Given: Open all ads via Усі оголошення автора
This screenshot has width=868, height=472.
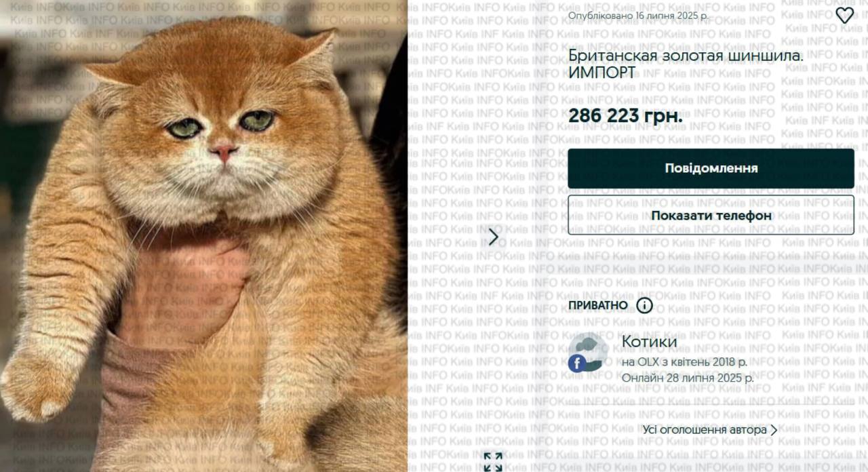Looking at the screenshot, I should click(x=705, y=430).
